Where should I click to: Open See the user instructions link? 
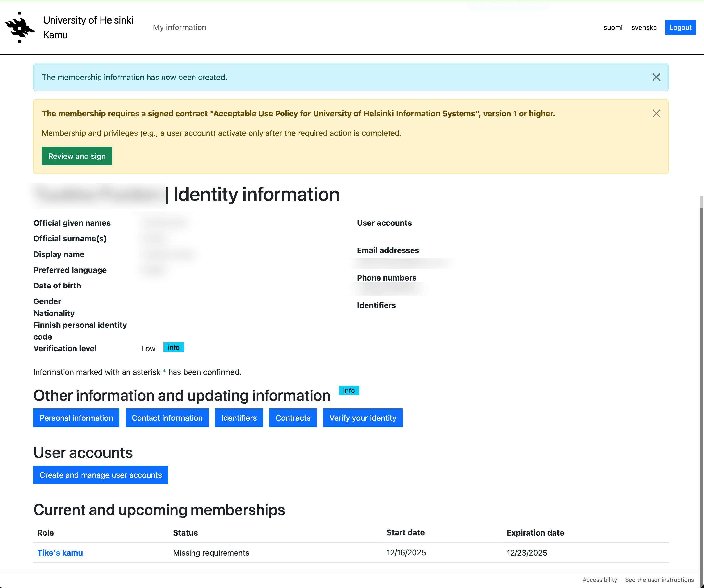point(659,580)
